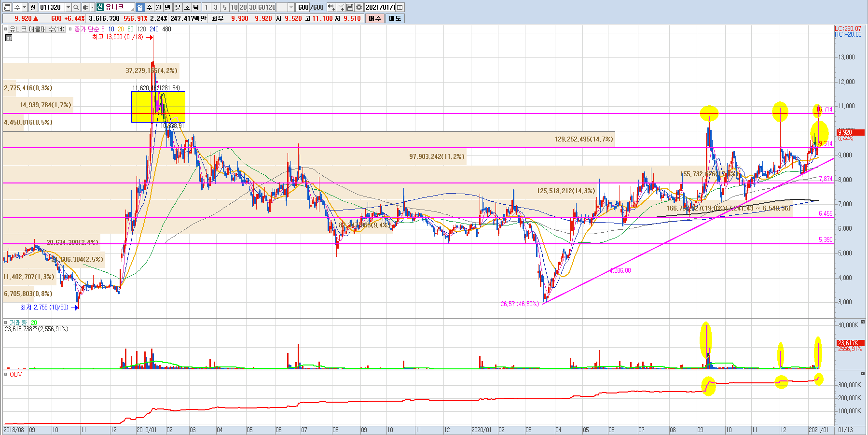
Task: Switch to the 월 monthly period tab
Action: click(158, 7)
